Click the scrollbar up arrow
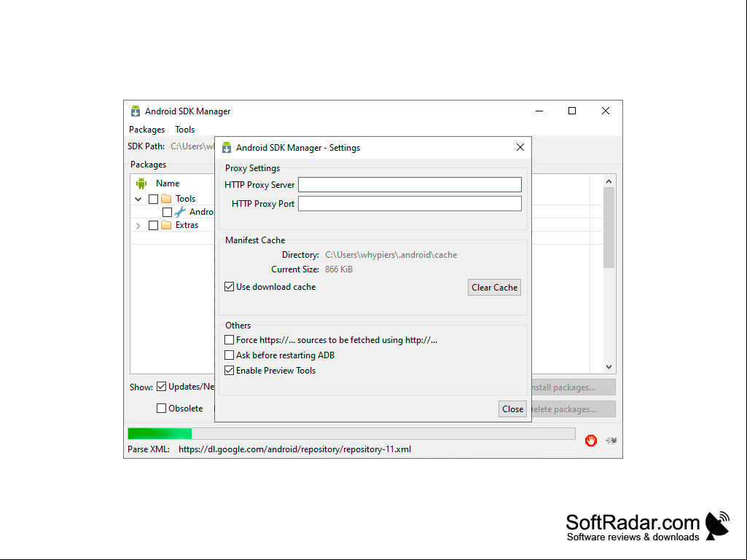Image resolution: width=747 pixels, height=560 pixels. (609, 181)
